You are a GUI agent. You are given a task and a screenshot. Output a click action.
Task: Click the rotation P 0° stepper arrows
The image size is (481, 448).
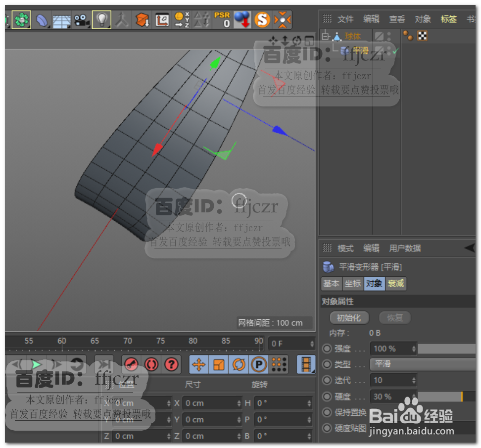coord(309,419)
